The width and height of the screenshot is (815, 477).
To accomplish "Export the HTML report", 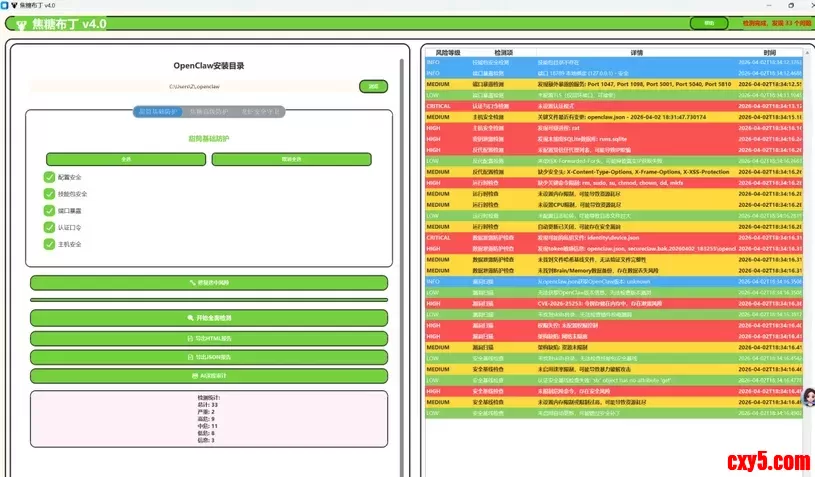I will click(209, 338).
